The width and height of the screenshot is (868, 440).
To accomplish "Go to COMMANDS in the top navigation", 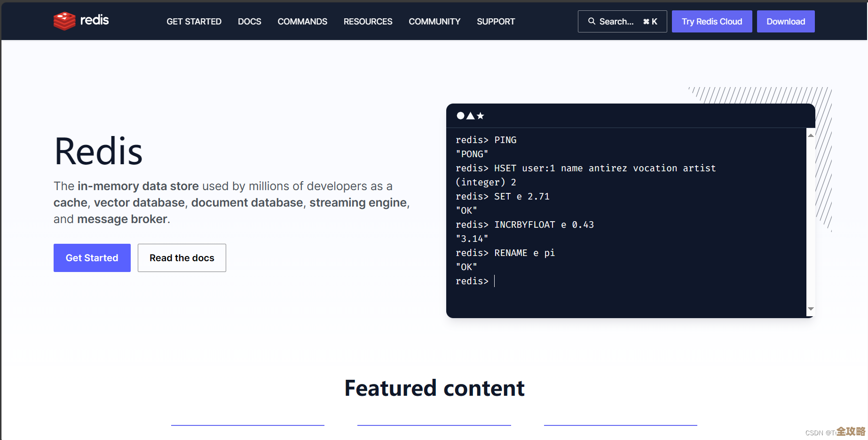I will pyautogui.click(x=302, y=22).
